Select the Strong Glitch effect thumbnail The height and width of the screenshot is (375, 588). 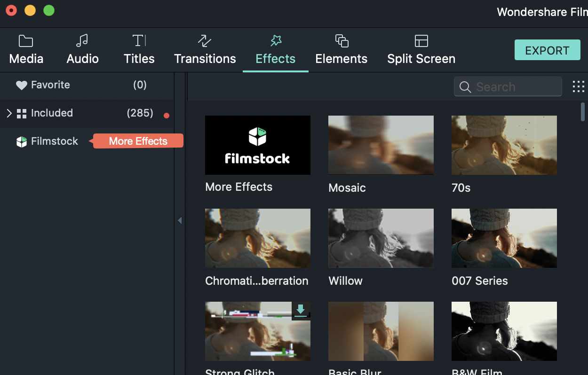click(x=258, y=331)
